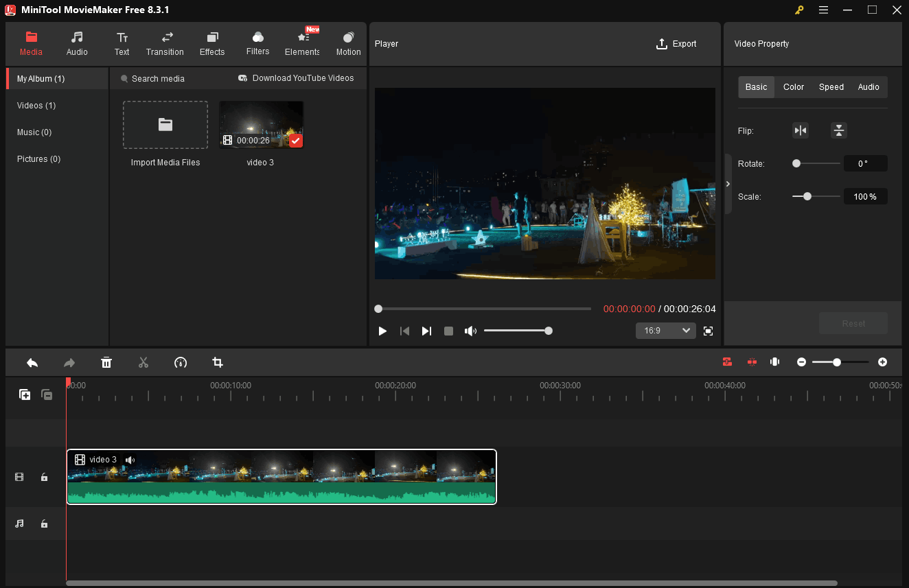Click the Export button
Image resolution: width=909 pixels, height=588 pixels.
click(x=676, y=43)
